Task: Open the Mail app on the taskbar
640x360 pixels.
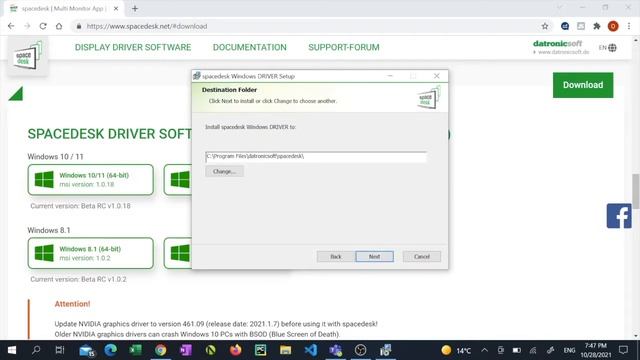Action: click(87, 350)
